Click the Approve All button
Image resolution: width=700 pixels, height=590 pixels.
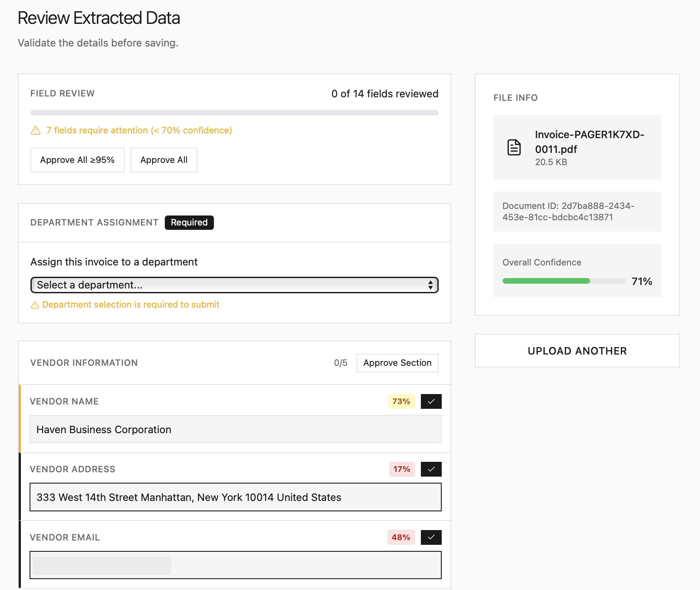pyautogui.click(x=163, y=160)
